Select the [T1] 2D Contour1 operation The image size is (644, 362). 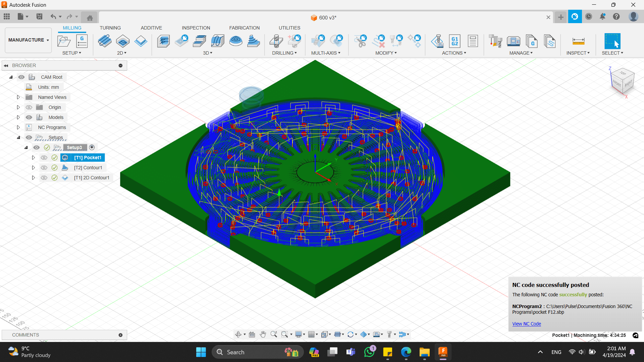[x=91, y=178]
